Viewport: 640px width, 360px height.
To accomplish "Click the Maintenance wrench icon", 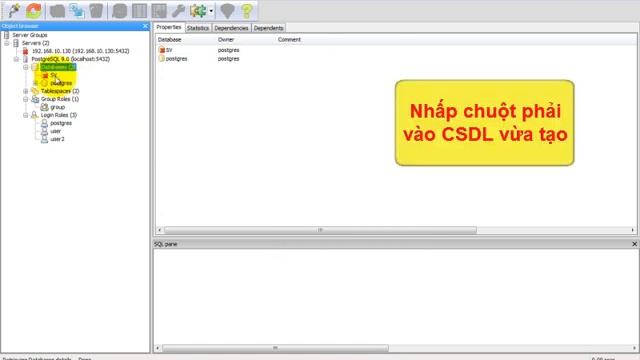I will 178,11.
